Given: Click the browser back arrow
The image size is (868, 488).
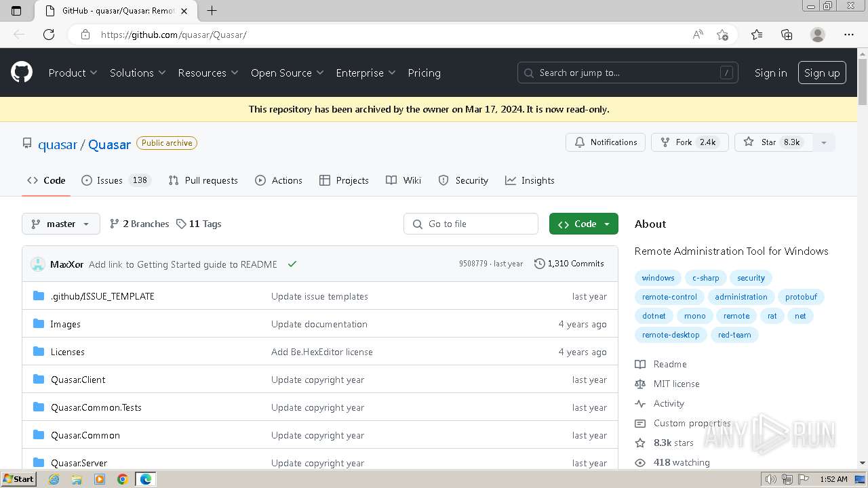Looking at the screenshot, I should tap(19, 35).
